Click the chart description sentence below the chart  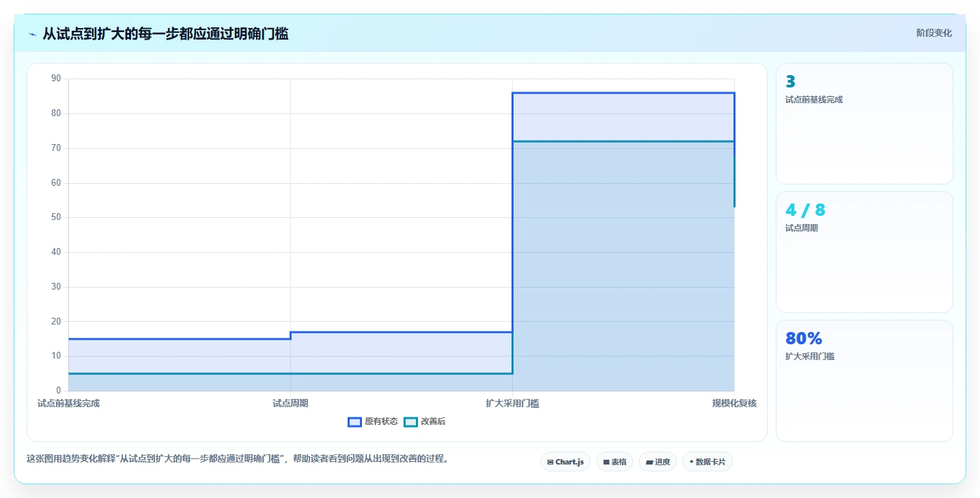pos(238,459)
